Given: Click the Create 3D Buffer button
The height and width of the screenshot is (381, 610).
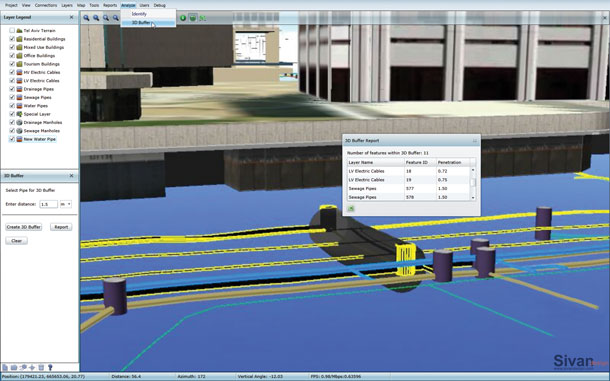Looking at the screenshot, I should tap(24, 227).
